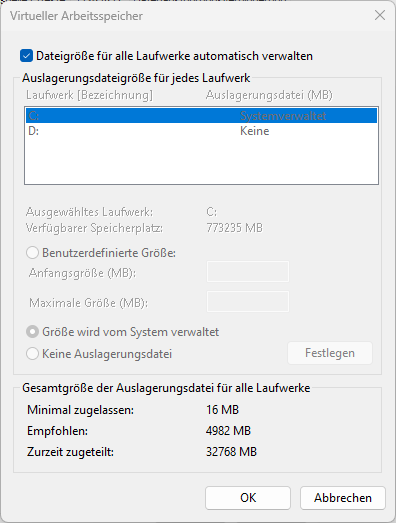Click the Empfohlen 4982 MB value
Viewport: 396px width, 523px height.
pos(228,431)
